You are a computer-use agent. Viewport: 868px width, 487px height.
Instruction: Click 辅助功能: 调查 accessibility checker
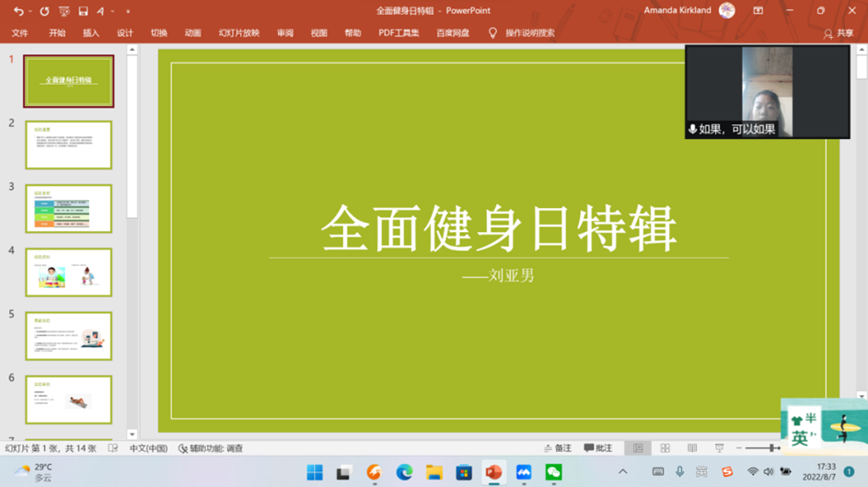point(211,448)
